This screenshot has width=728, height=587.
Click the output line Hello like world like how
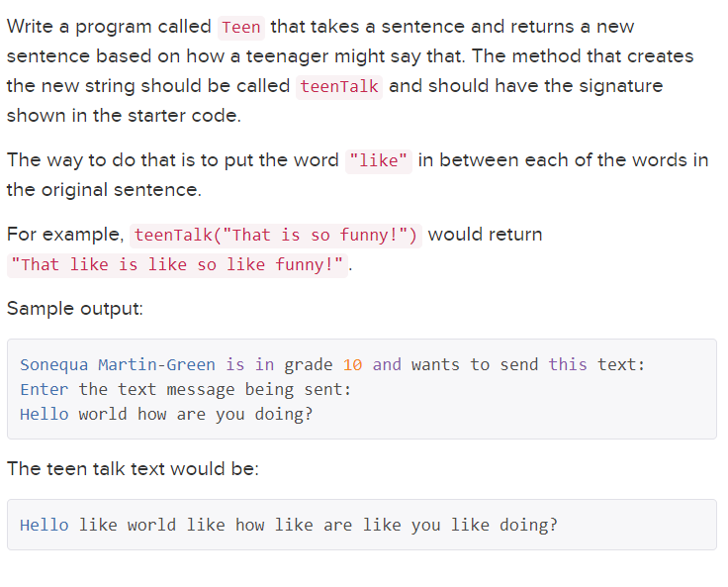click(288, 526)
